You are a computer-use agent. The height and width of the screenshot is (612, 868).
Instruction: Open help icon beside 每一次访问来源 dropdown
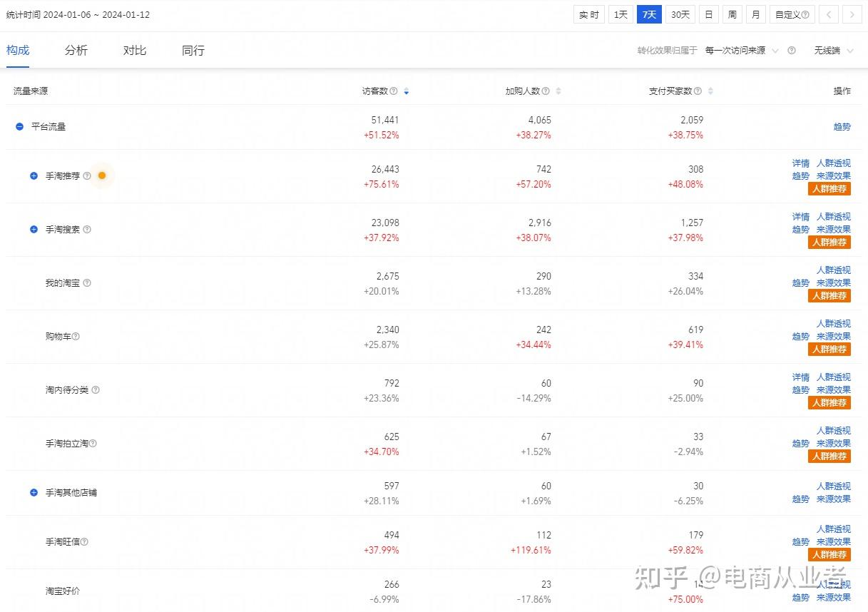pos(792,51)
